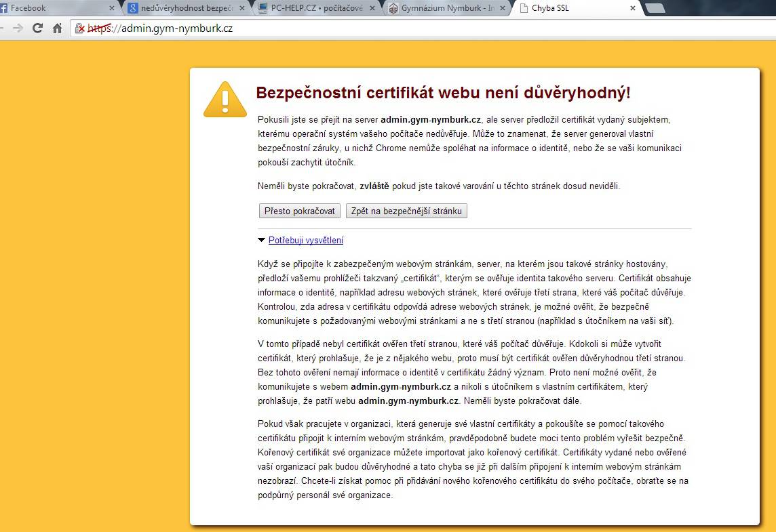776x532 pixels.
Task: Reload the page with the refresh icon
Action: (37, 28)
